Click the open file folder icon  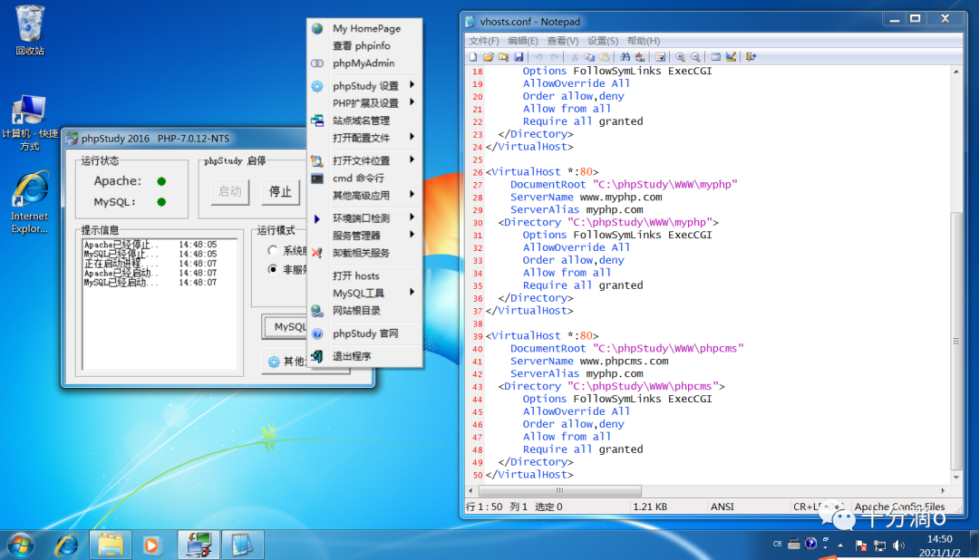(489, 57)
